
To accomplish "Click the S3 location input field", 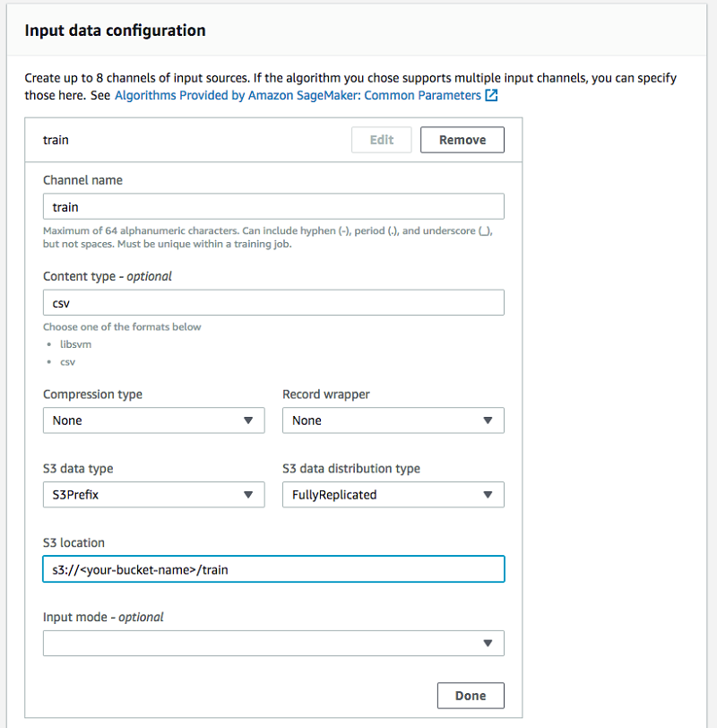I will click(273, 569).
